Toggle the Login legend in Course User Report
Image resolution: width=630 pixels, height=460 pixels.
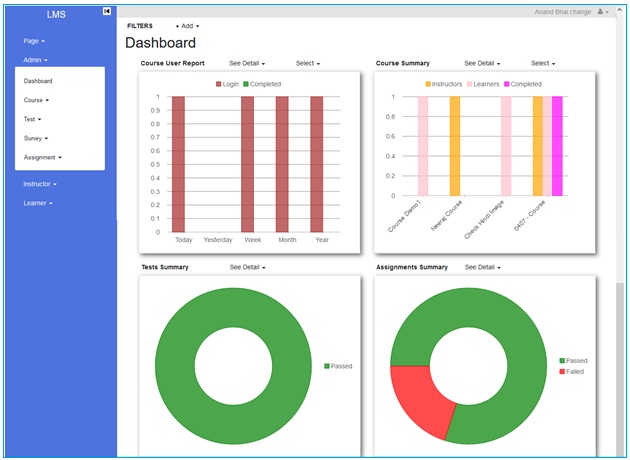pos(227,84)
